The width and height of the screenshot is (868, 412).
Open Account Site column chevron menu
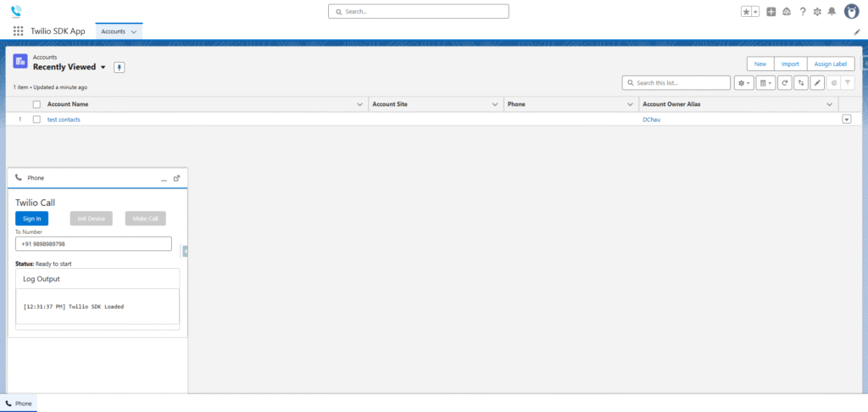(495, 104)
